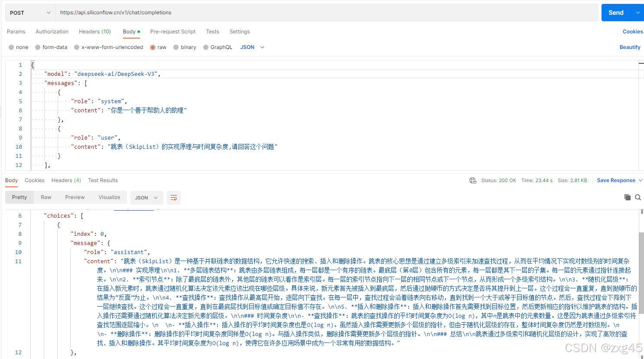Screen dimensions: 644x359
Task: Open the POST method dropdown
Action: (x=30, y=13)
